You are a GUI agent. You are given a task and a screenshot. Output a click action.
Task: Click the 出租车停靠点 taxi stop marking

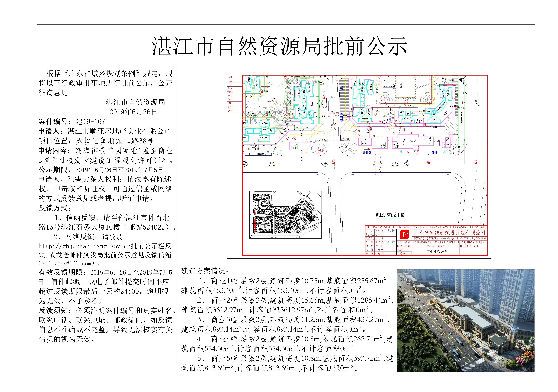point(261,154)
